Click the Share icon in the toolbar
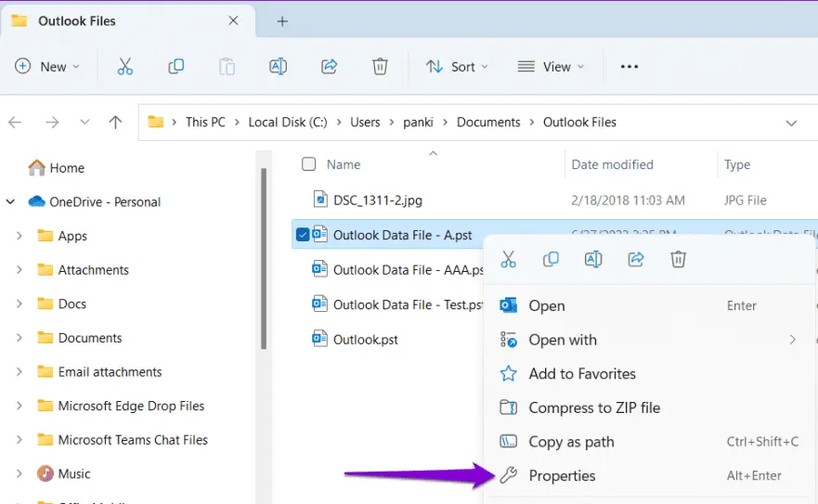The width and height of the screenshot is (818, 504). (x=329, y=67)
